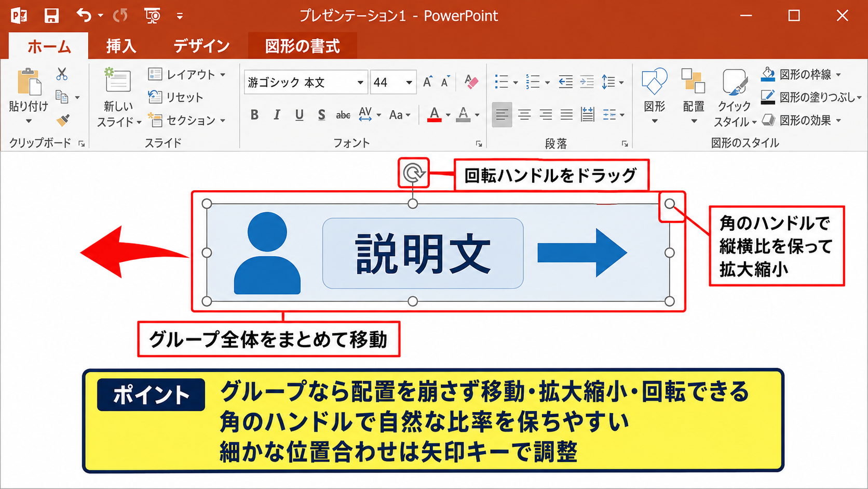
Task: Toggle Underline formatting
Action: (299, 115)
